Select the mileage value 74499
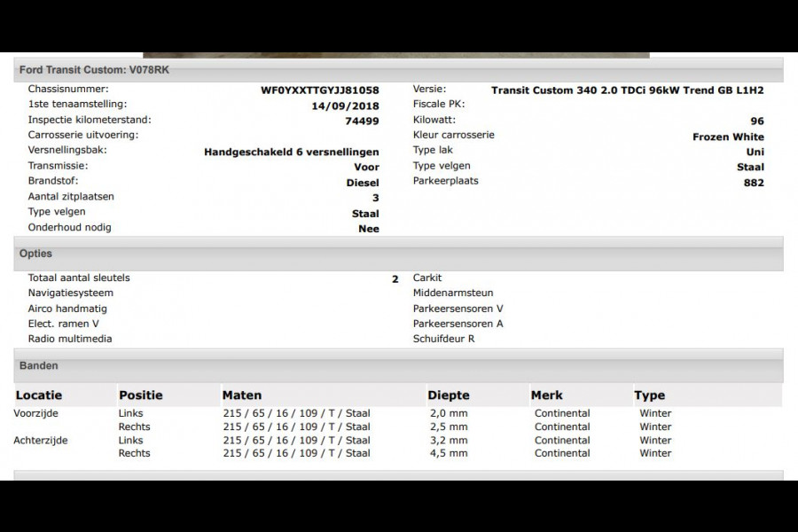The height and width of the screenshot is (532, 798). click(362, 121)
